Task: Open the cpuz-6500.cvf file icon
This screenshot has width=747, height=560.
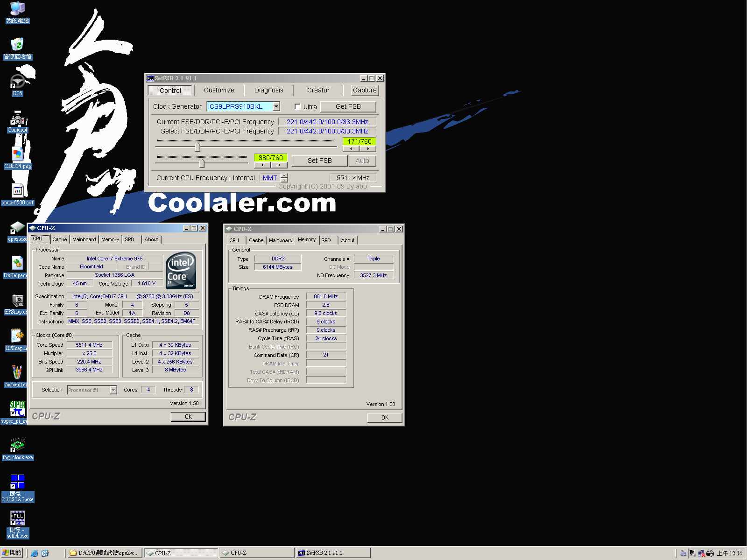Action: [x=17, y=195]
